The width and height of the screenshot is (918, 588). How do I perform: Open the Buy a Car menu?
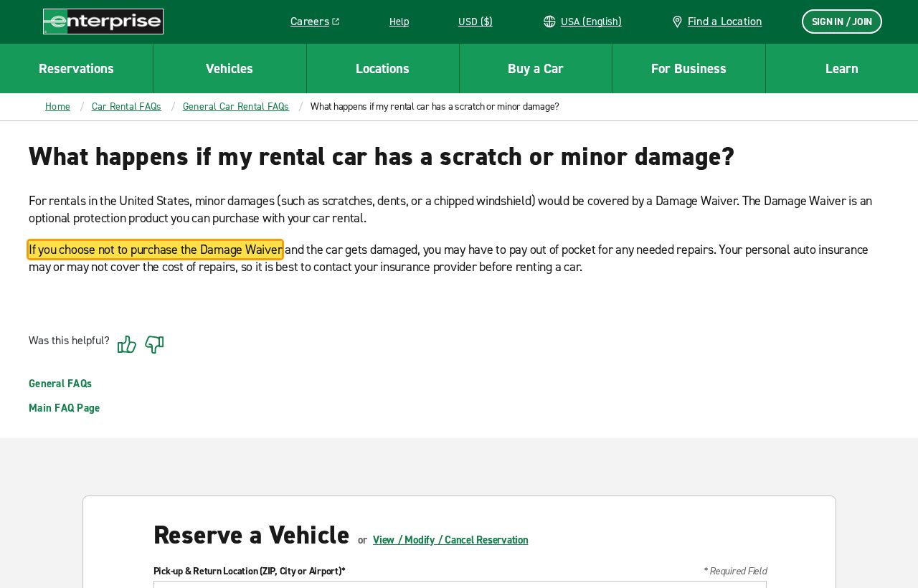536,68
